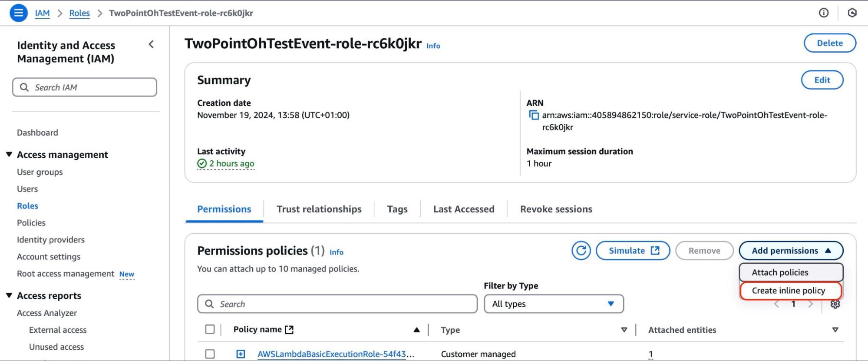The height and width of the screenshot is (361, 868).
Task: Click Info link beside Permissions policies
Action: (336, 252)
